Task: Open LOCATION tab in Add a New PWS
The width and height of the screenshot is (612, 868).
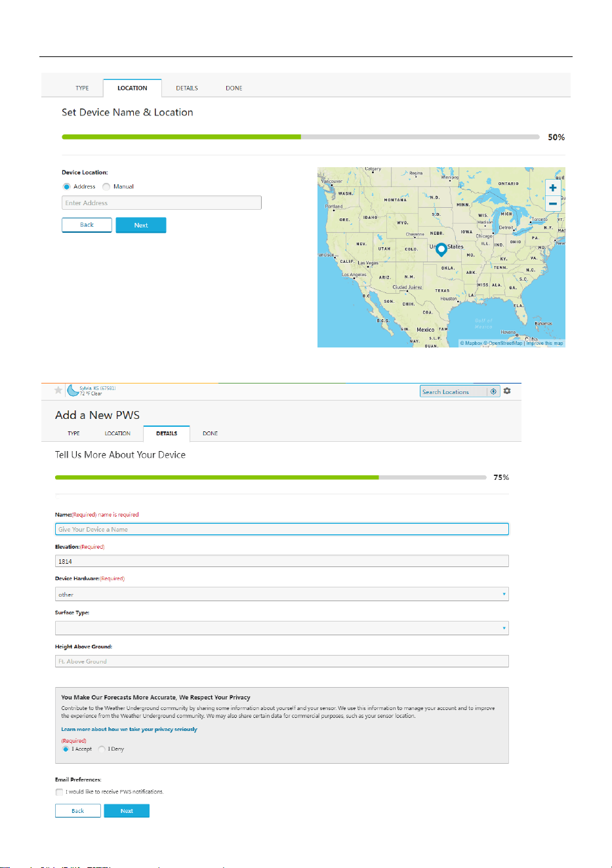Action: [x=117, y=433]
